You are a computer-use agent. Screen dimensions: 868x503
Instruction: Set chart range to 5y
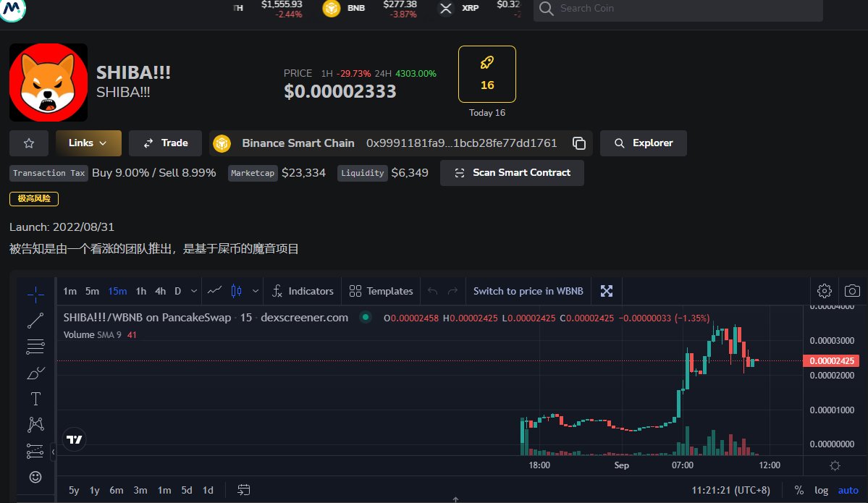pyautogui.click(x=74, y=490)
